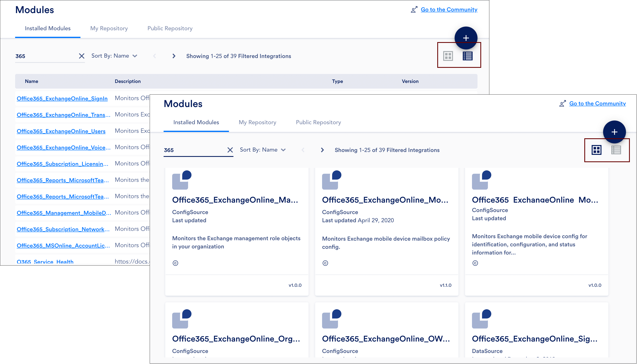
Task: Open Office365_MSOnline_AccountLic... module link
Action: coord(63,246)
